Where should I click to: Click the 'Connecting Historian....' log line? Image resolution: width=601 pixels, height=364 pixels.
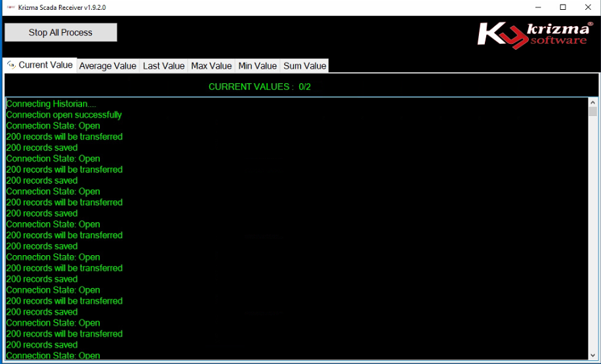[x=51, y=104]
